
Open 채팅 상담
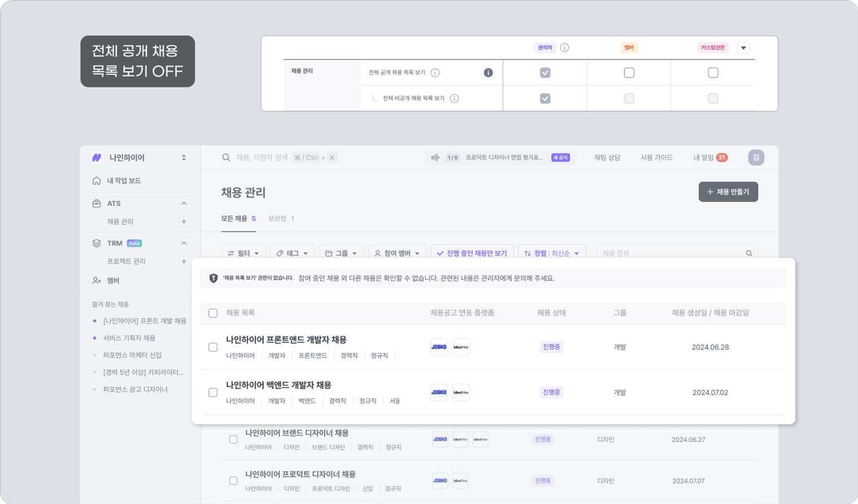click(607, 157)
